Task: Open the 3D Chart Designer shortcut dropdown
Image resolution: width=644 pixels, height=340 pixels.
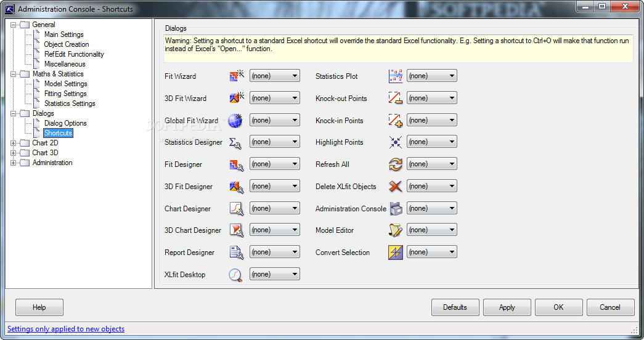Action: coord(275,230)
